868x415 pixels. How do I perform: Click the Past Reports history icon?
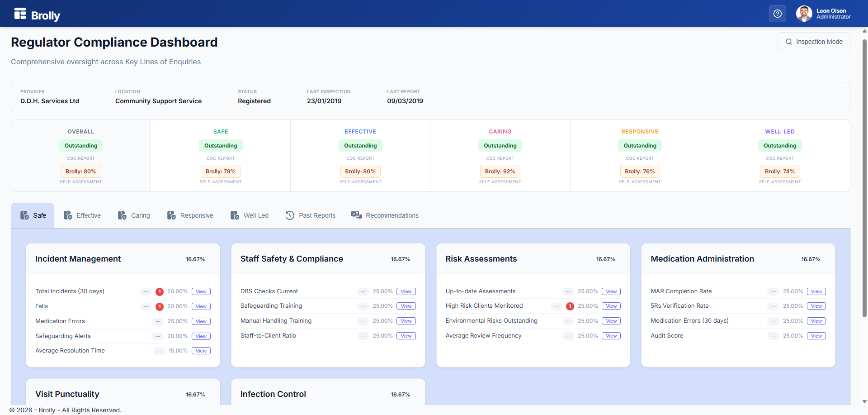(x=290, y=215)
